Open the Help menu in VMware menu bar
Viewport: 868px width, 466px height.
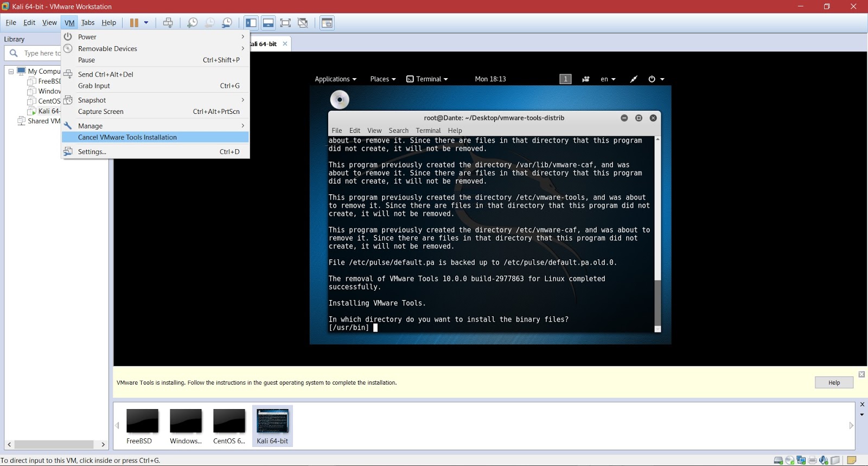tap(108, 23)
